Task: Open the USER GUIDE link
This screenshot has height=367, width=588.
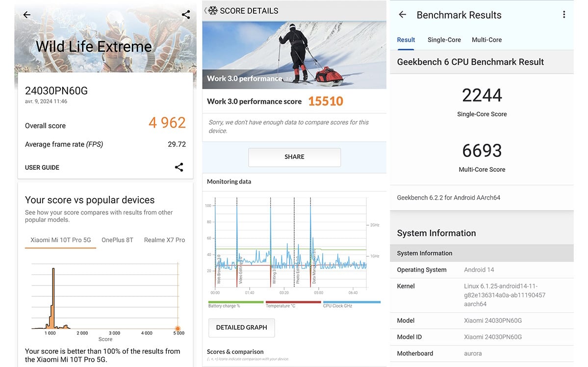Action: 42,167
